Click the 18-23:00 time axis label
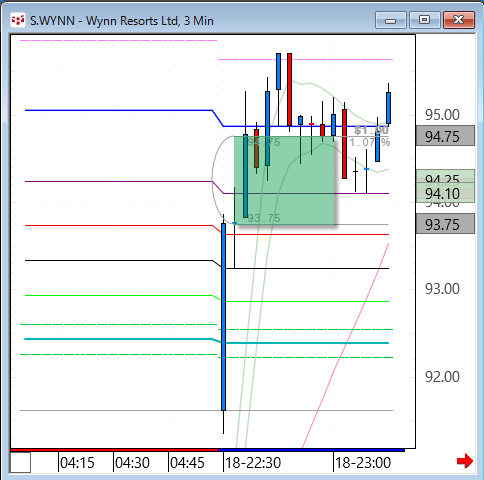This screenshot has width=484, height=480. (363, 463)
